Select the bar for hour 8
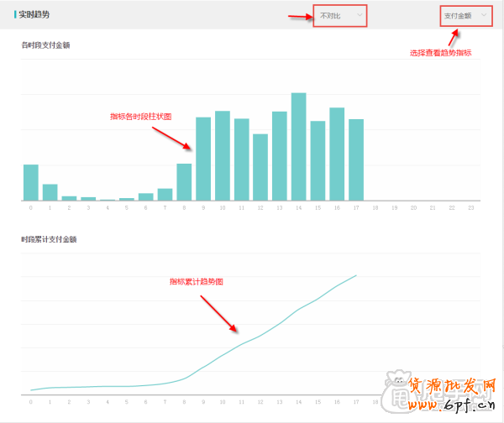 tap(184, 182)
